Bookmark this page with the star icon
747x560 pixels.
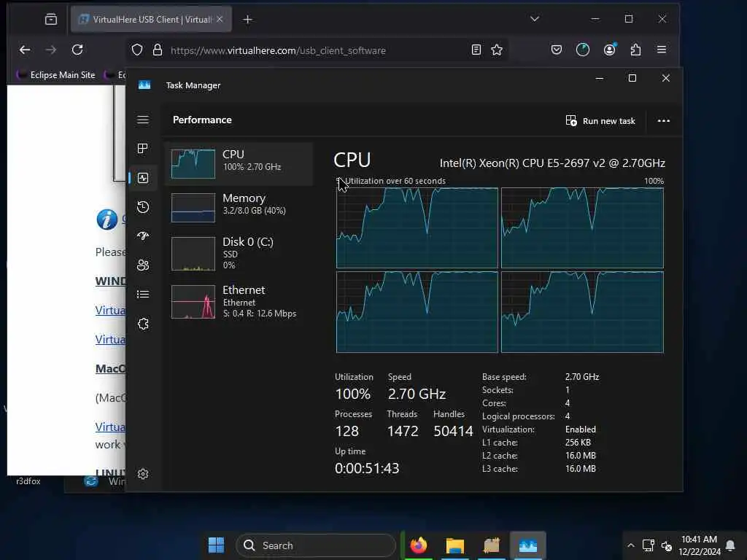(496, 50)
